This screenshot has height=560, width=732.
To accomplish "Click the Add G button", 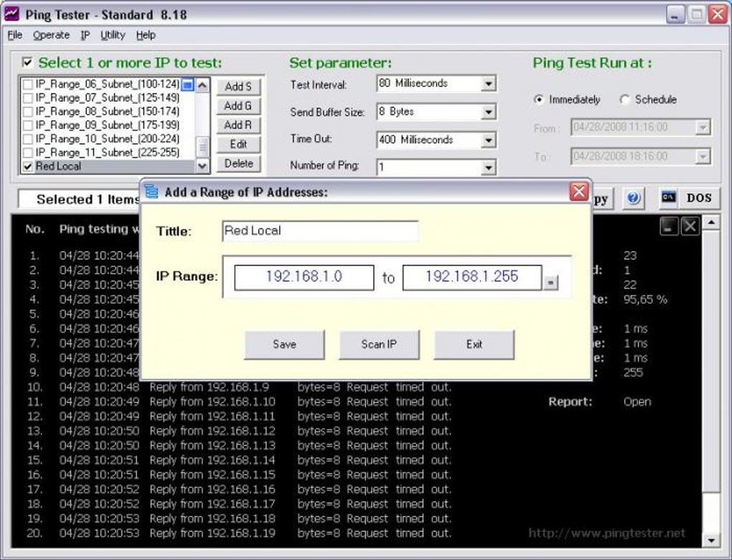I will coord(238,106).
